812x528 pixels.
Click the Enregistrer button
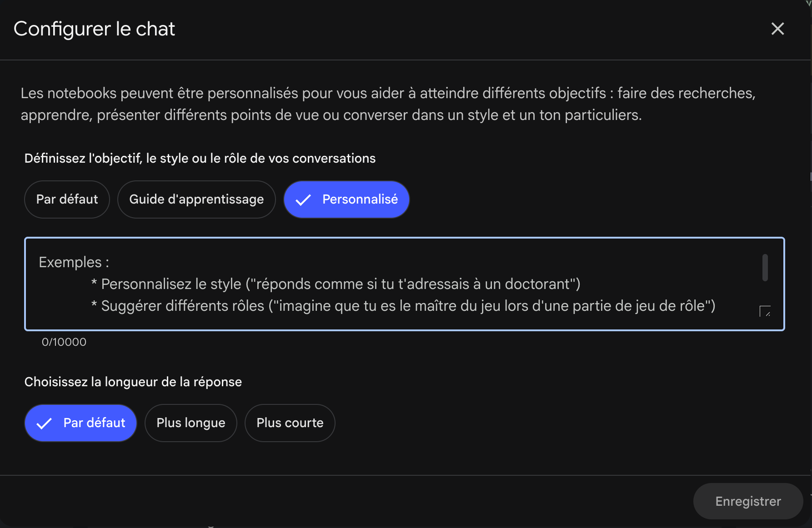748,501
